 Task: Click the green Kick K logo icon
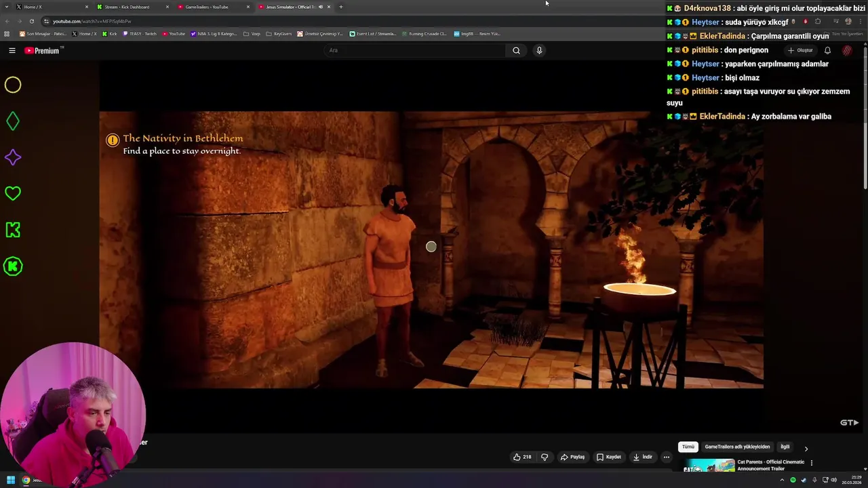[13, 230]
